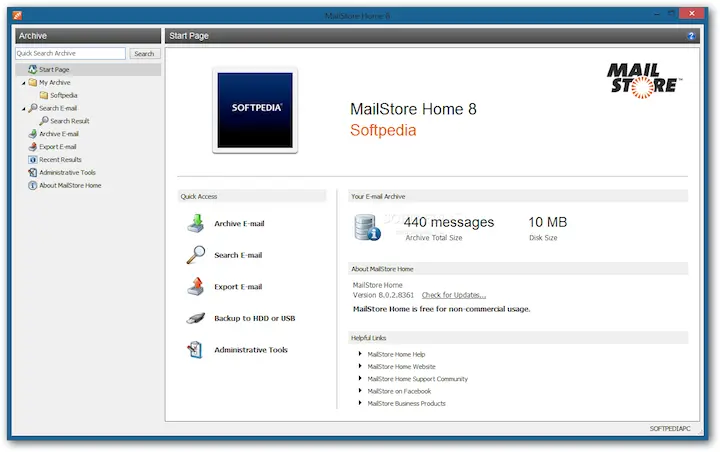Image resolution: width=720 pixels, height=452 pixels.
Task: Click the Softpedia folder icon in tree
Action: [x=44, y=95]
